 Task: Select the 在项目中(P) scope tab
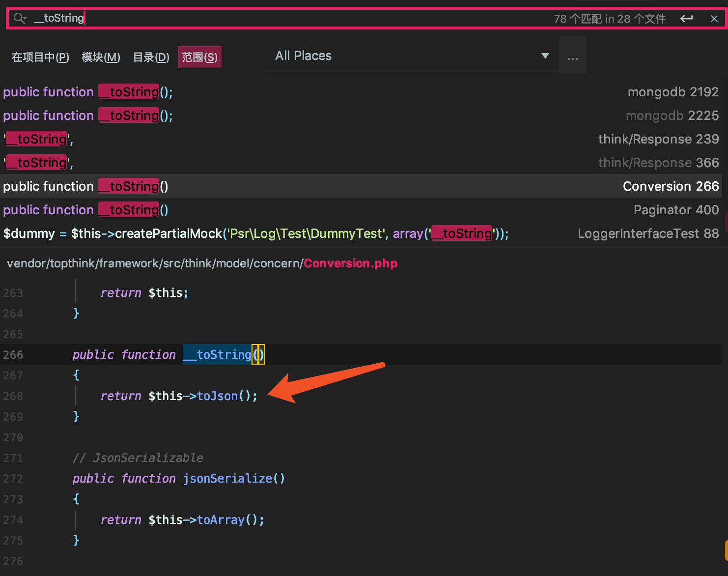tap(40, 58)
